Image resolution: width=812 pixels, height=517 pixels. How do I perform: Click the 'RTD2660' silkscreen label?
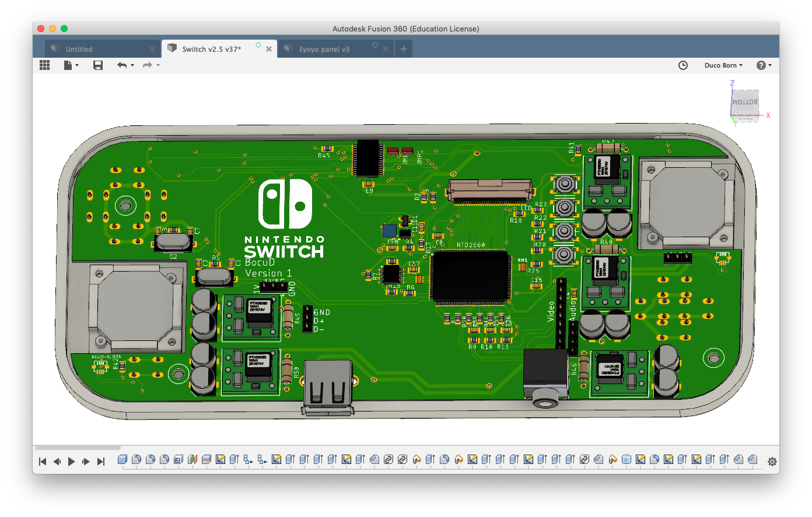tap(471, 245)
